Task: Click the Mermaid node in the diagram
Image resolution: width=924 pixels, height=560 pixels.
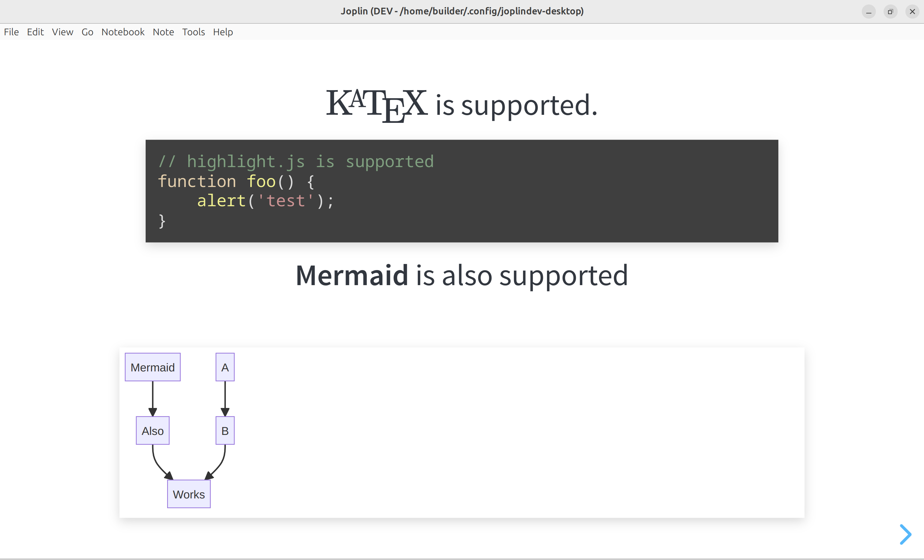Action: (152, 367)
